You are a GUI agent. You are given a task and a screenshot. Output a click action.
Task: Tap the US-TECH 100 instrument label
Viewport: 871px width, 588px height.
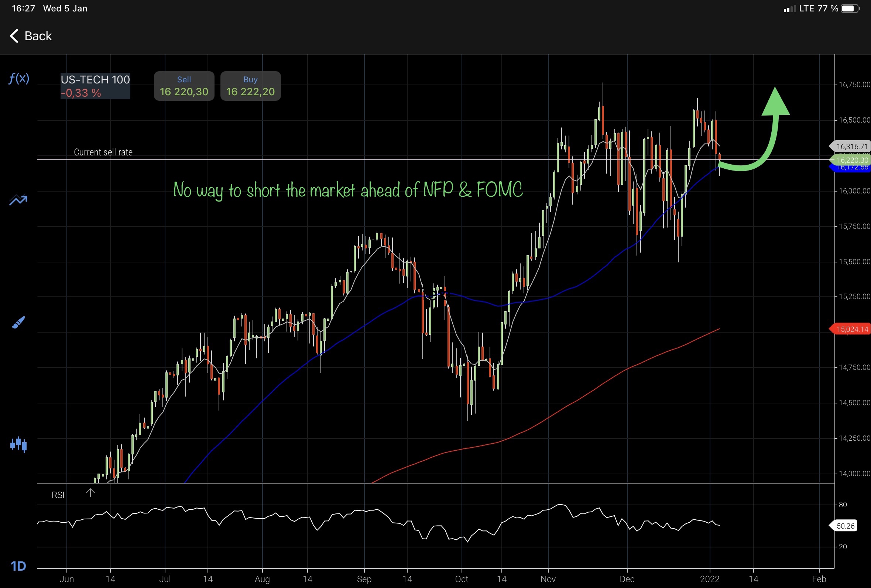click(x=95, y=79)
